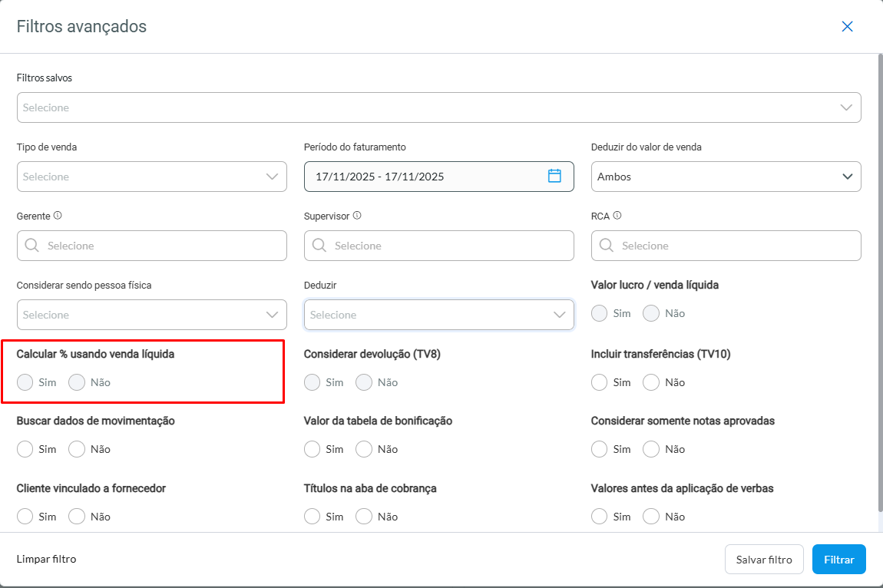
Task: Choose Sim for Considerar somente notas aprovadas
Action: tap(600, 449)
